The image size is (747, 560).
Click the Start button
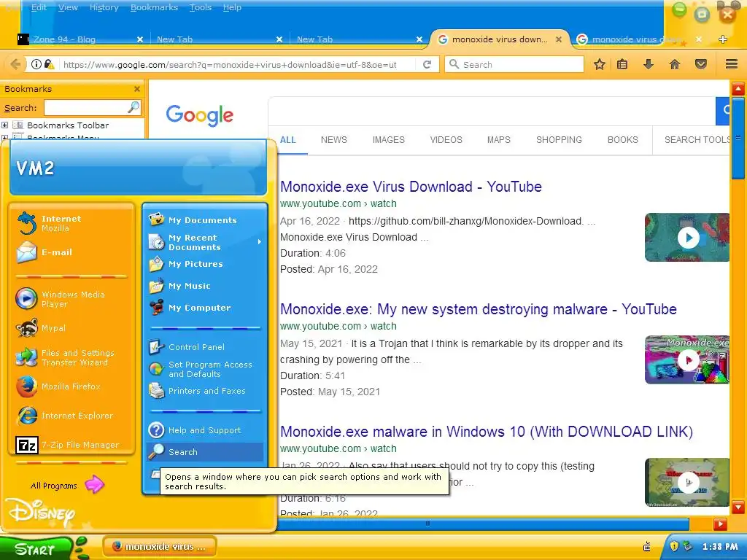[36, 548]
